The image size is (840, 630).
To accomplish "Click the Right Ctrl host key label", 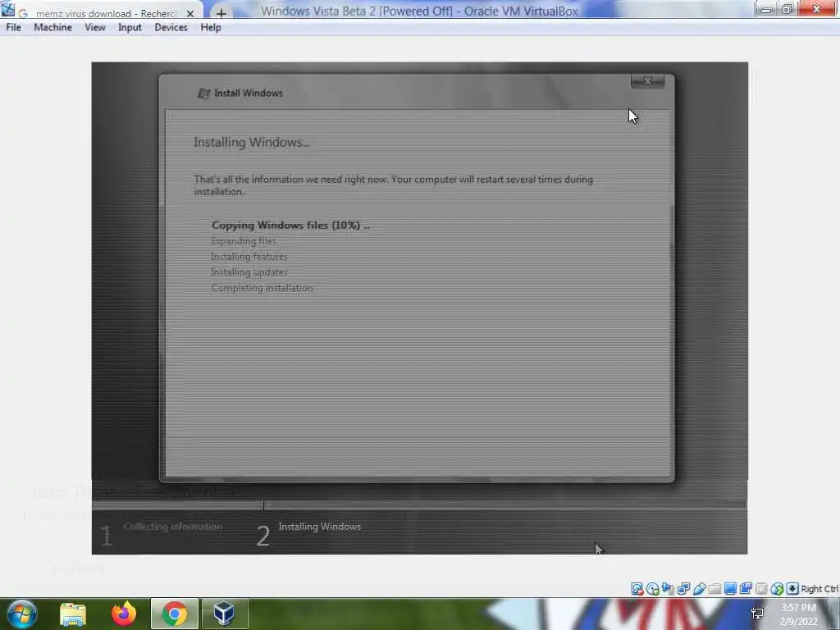I will 819,589.
